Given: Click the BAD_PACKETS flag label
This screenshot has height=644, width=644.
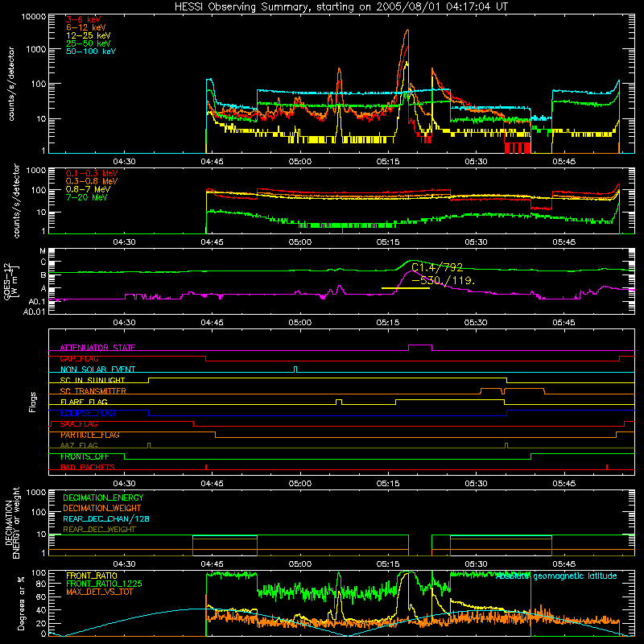Looking at the screenshot, I should (88, 467).
